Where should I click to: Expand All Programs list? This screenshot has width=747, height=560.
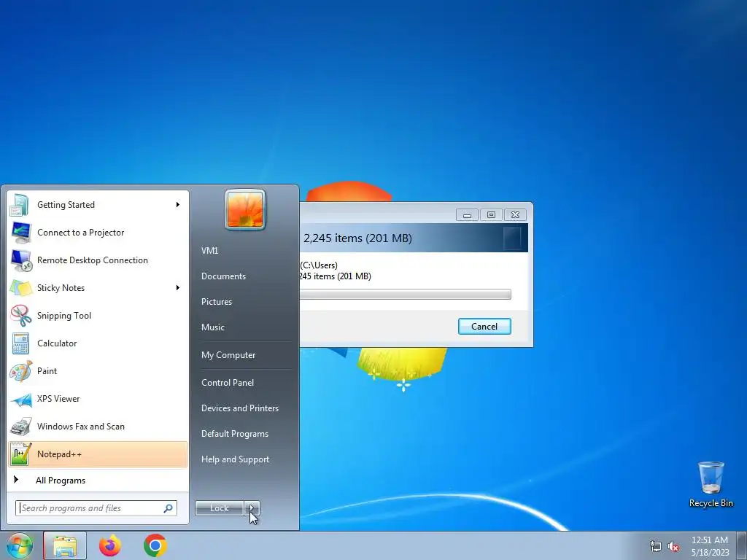point(61,481)
